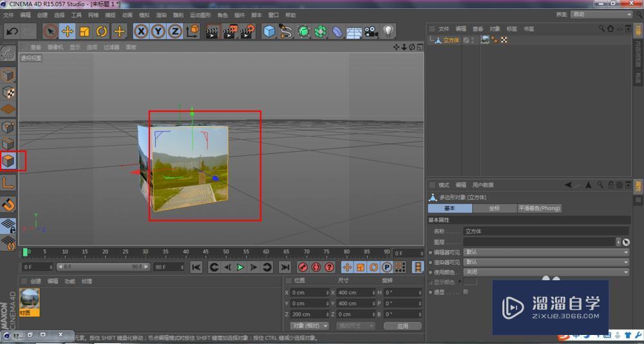Click the Undo arrow icon
The image size is (644, 344).
pos(12,31)
